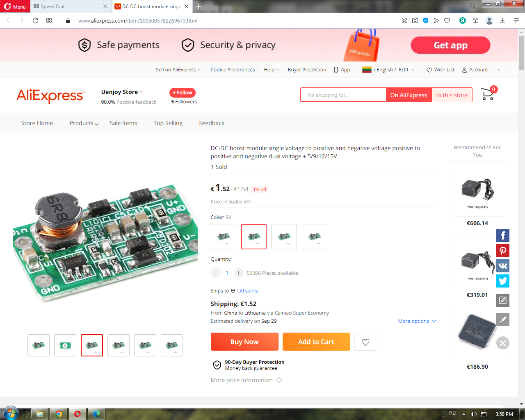Add the item to wishlist with the heart button
Image resolution: width=525 pixels, height=420 pixels.
(x=366, y=342)
